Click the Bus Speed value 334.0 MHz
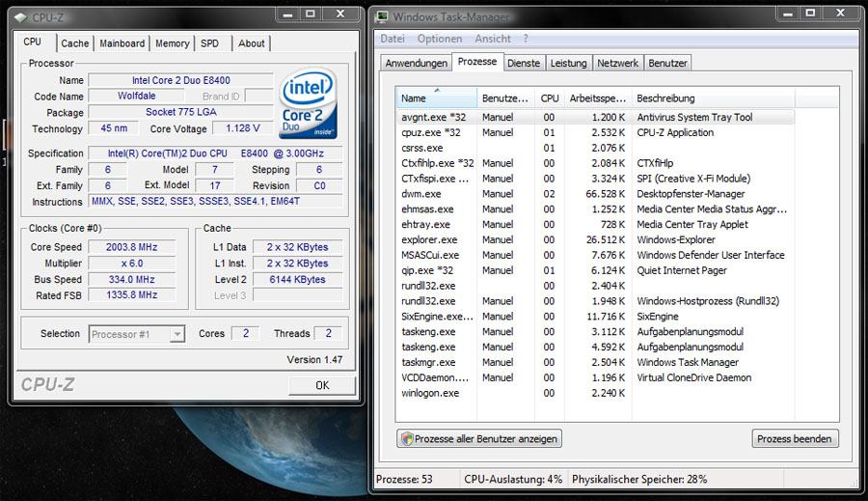The image size is (868, 501). click(132, 280)
